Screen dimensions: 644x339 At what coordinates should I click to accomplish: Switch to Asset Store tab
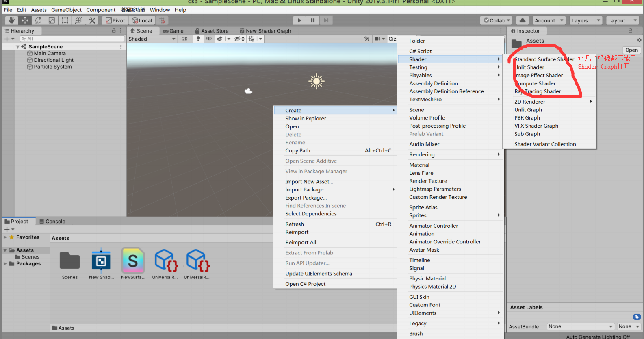coord(212,31)
